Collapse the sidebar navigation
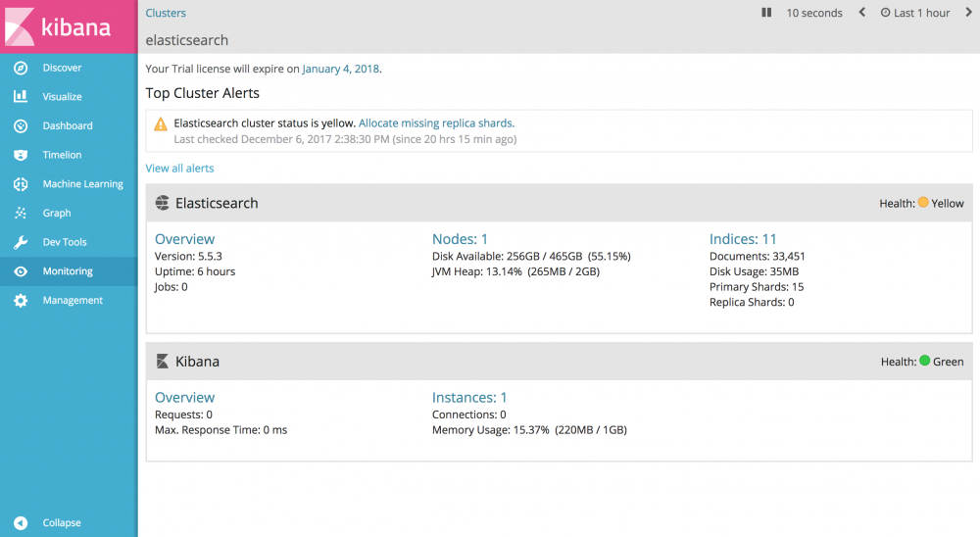 click(x=21, y=523)
